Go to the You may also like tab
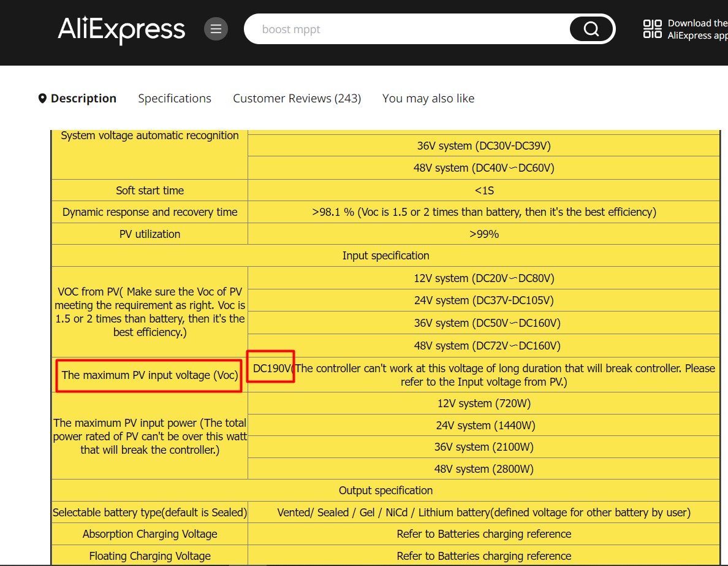Image resolution: width=728 pixels, height=566 pixels. tap(428, 98)
